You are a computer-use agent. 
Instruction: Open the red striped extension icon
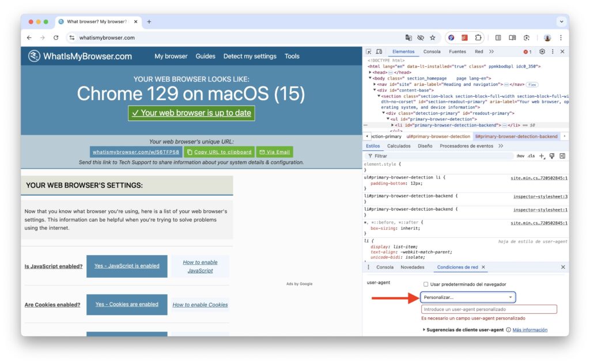tap(465, 37)
